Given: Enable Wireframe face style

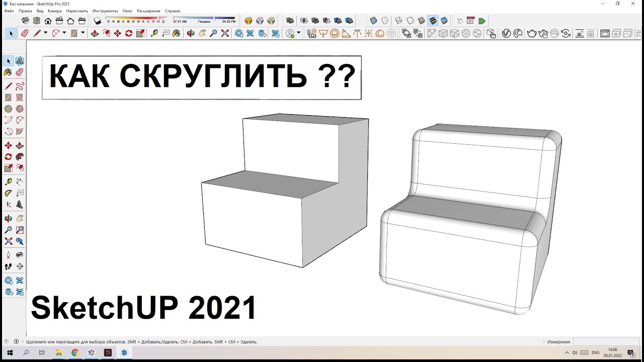Looking at the screenshot, I should 398,21.
